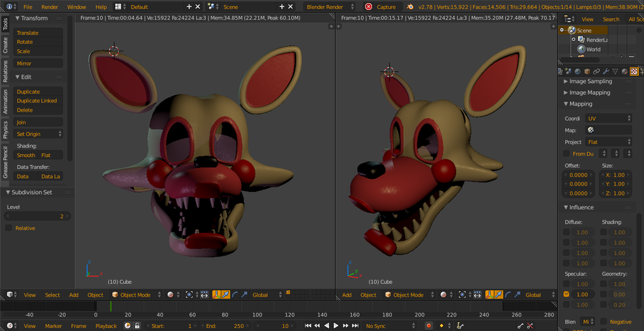
Task: Toggle the From Dupli checkbox
Action: (x=567, y=153)
